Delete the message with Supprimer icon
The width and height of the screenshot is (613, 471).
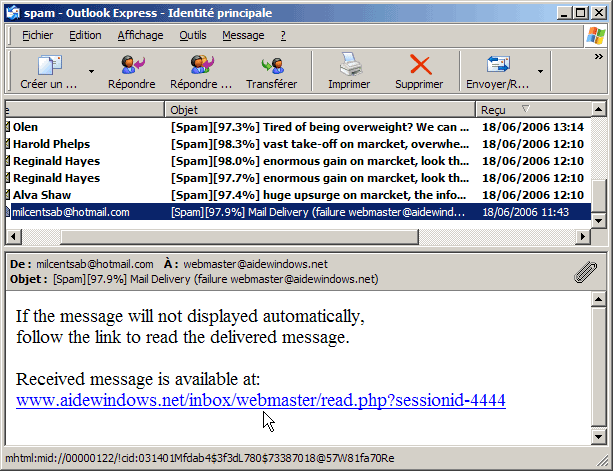(x=419, y=66)
